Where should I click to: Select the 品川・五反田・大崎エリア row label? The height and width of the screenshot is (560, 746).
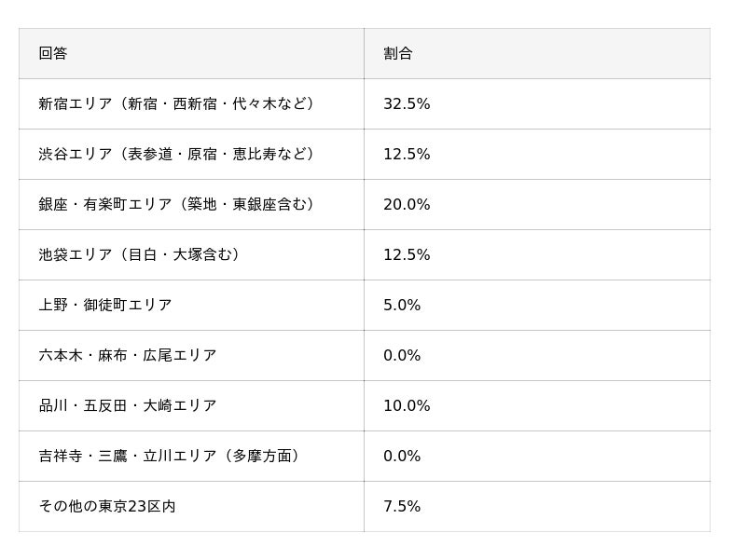pyautogui.click(x=128, y=406)
